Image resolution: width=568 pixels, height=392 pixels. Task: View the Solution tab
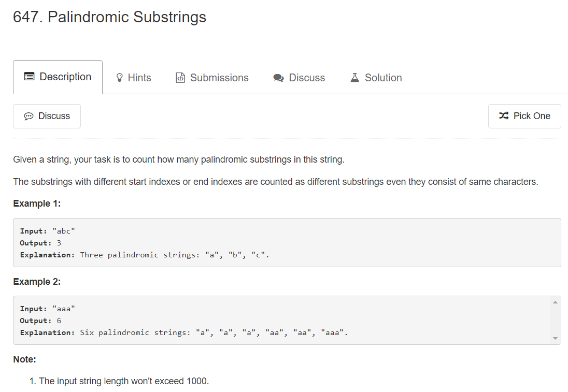click(376, 78)
